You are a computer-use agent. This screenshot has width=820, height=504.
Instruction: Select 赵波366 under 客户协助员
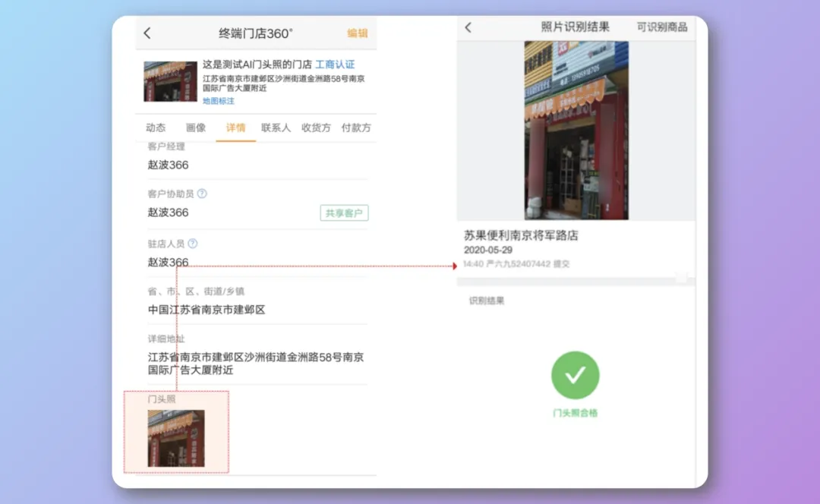point(168,213)
